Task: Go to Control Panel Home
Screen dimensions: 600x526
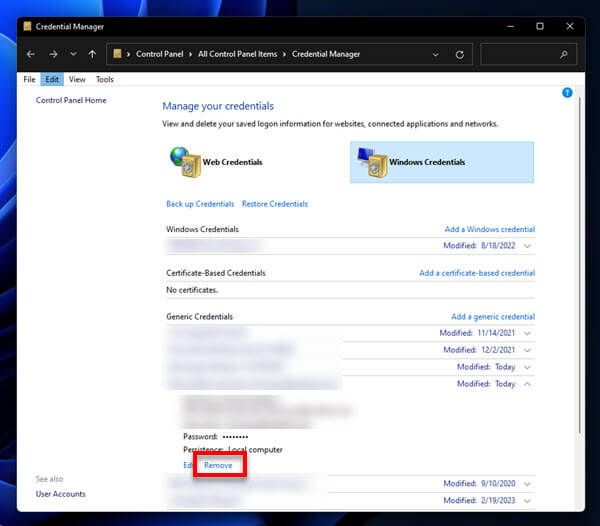Action: 71,100
